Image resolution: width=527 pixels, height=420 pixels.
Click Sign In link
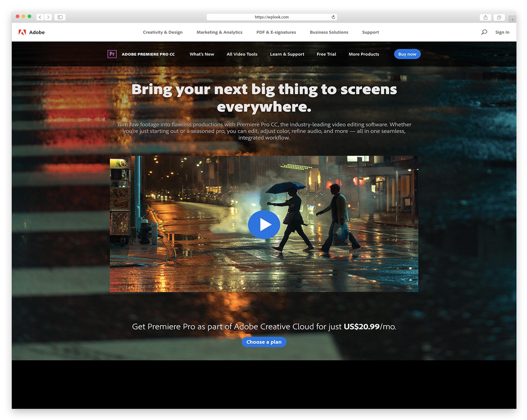(502, 32)
